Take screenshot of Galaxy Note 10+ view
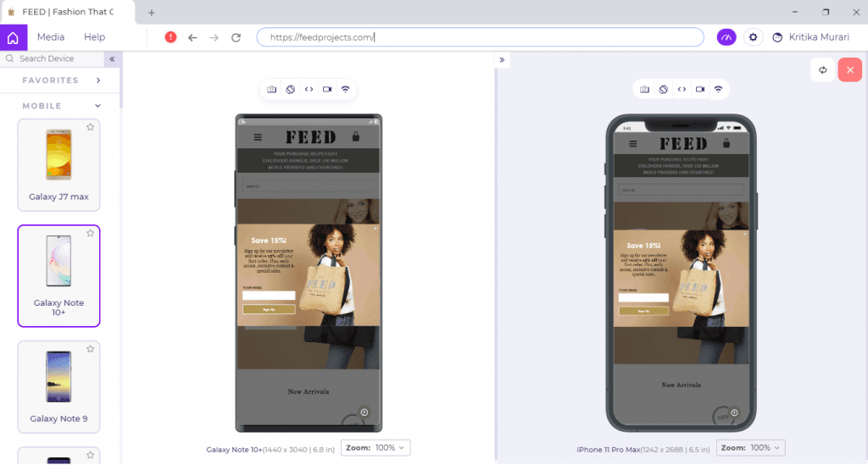Viewport: 868px width, 465px height. pyautogui.click(x=272, y=89)
